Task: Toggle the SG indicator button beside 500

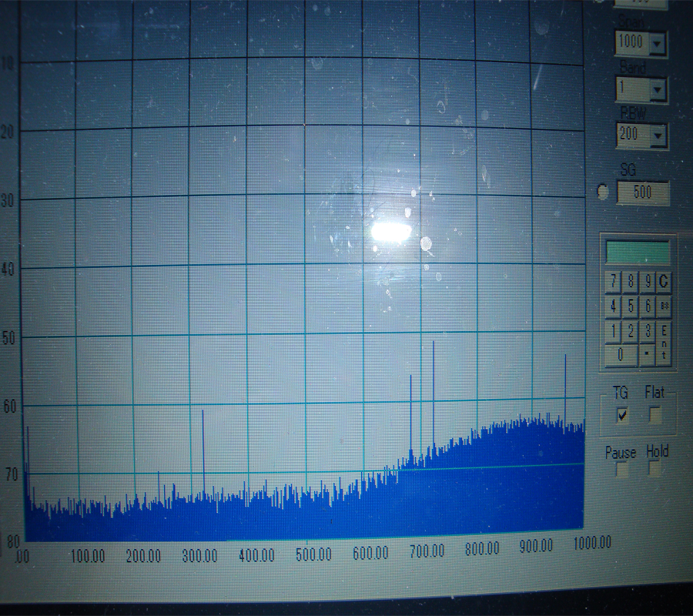Action: click(x=603, y=192)
